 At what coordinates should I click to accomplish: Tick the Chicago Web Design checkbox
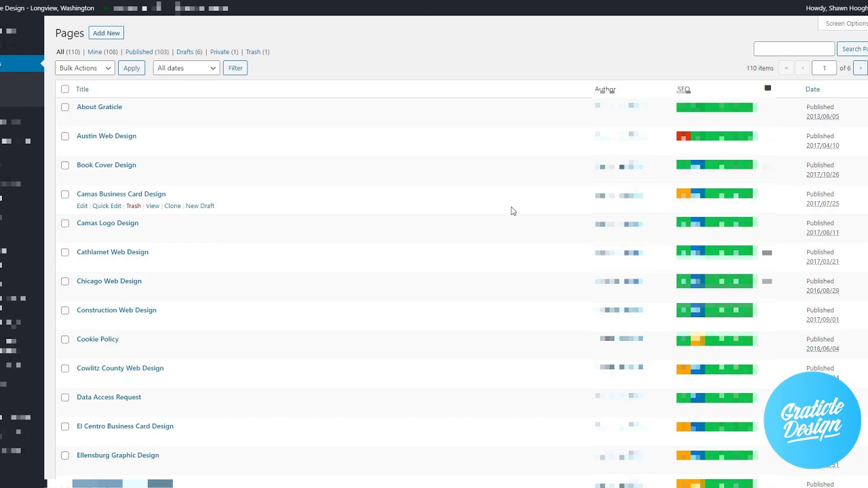65,281
